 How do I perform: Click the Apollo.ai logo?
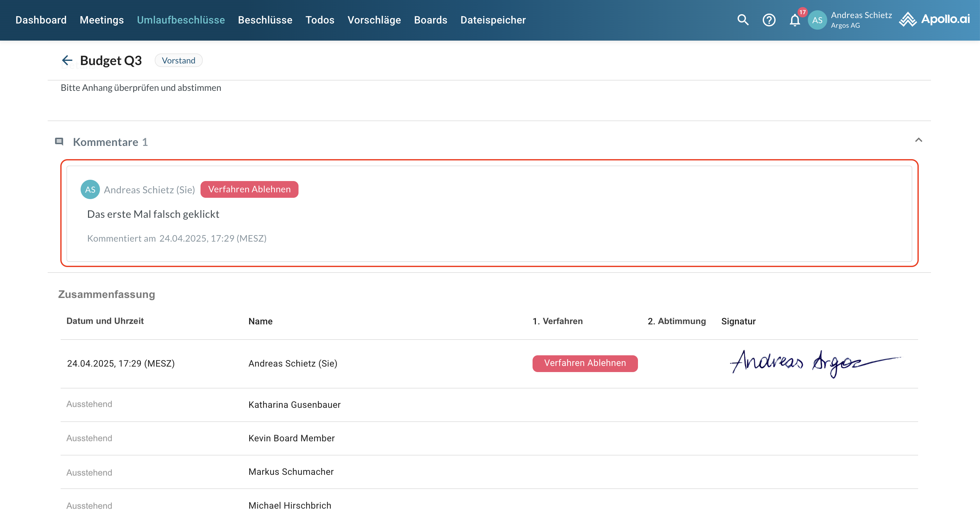(x=934, y=19)
